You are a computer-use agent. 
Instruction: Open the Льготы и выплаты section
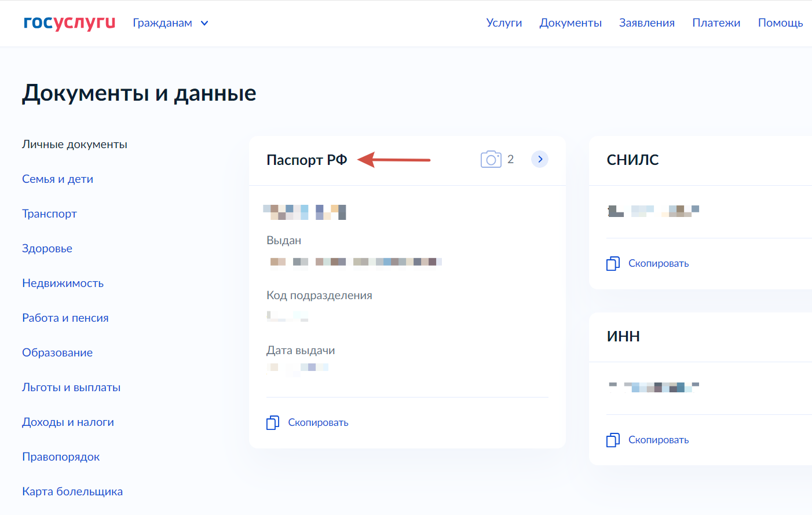pos(71,388)
